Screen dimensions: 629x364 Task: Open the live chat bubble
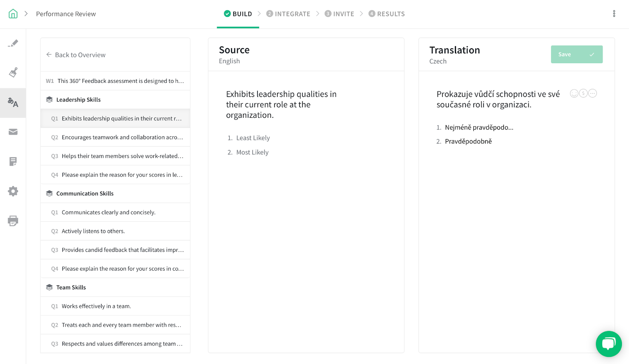point(609,344)
